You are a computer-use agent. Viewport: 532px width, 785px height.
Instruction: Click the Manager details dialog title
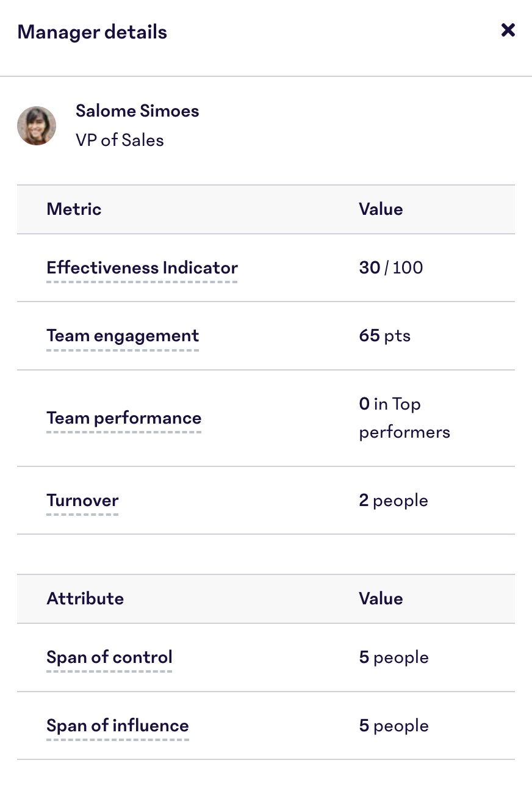tap(92, 31)
